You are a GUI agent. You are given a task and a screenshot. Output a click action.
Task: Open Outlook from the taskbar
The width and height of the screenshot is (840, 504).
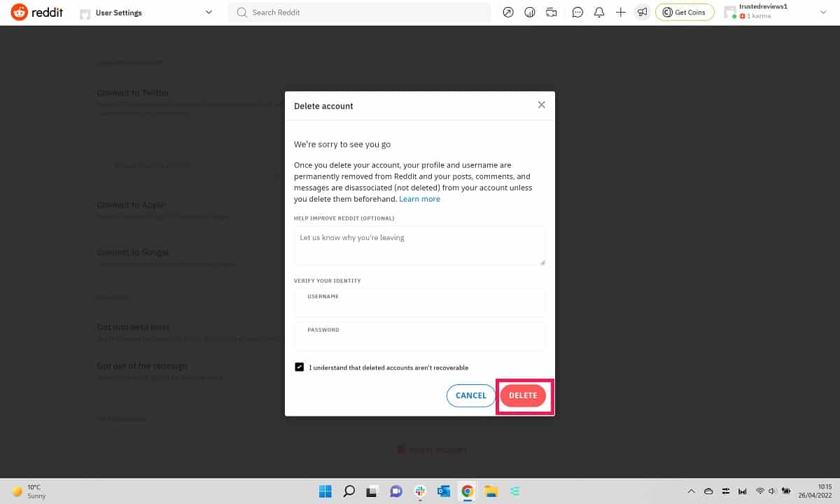coord(443,491)
